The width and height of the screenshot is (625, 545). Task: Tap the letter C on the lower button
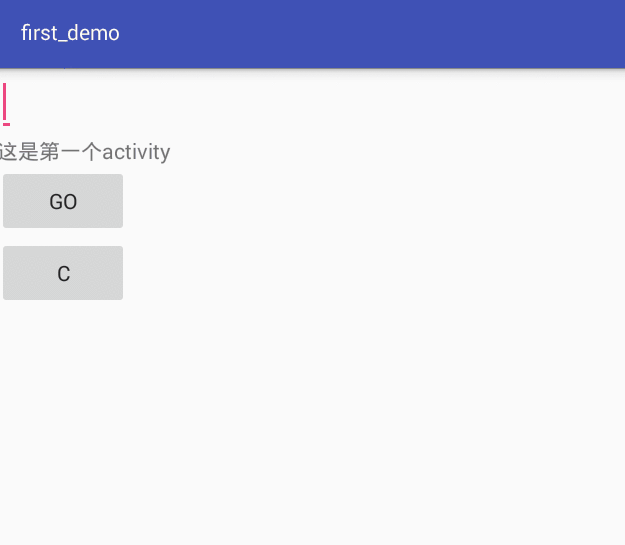[64, 274]
